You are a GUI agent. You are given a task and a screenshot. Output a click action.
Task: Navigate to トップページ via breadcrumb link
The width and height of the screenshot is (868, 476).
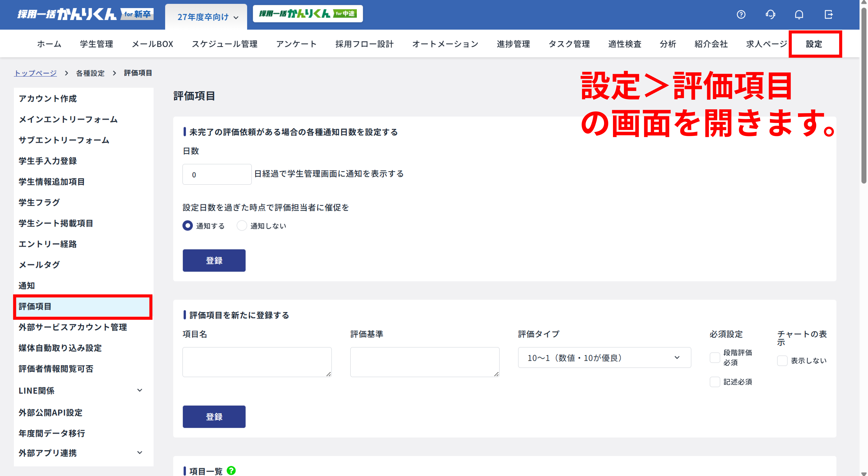click(35, 73)
